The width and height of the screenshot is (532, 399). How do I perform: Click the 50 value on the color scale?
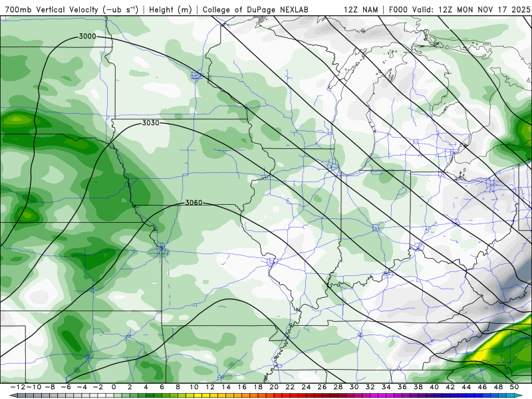pyautogui.click(x=514, y=387)
